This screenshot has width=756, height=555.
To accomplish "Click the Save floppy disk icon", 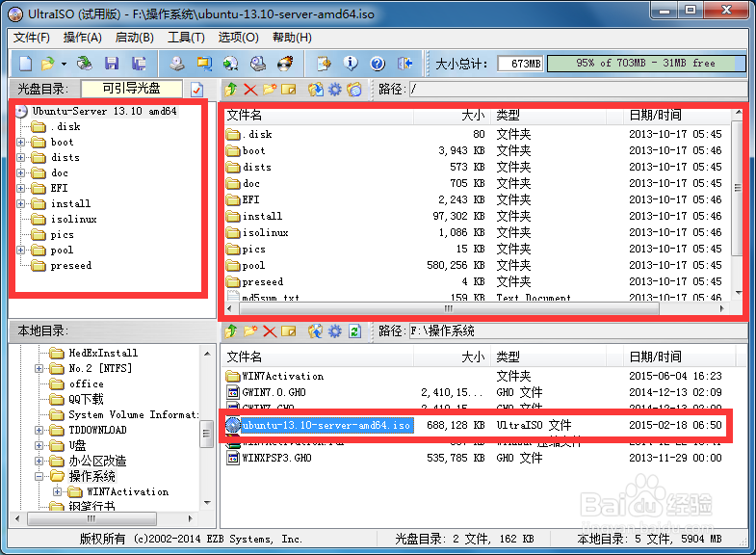I will coord(112,64).
